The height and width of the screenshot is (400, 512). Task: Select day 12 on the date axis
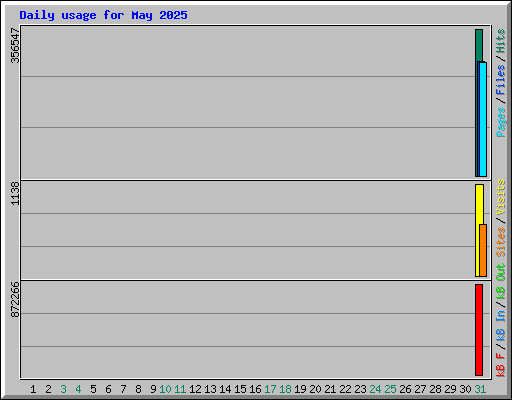point(195,389)
